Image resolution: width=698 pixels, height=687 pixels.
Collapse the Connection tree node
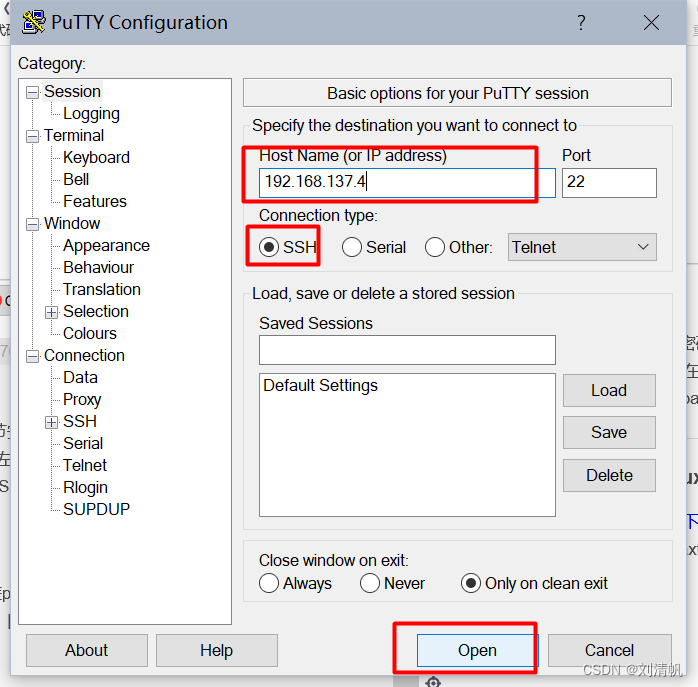pos(32,356)
